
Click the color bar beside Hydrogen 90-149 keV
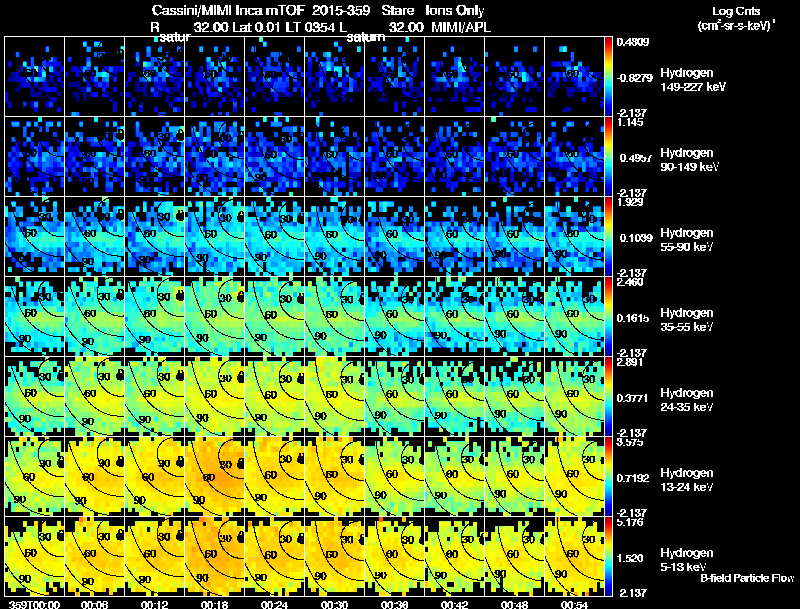pyautogui.click(x=608, y=157)
